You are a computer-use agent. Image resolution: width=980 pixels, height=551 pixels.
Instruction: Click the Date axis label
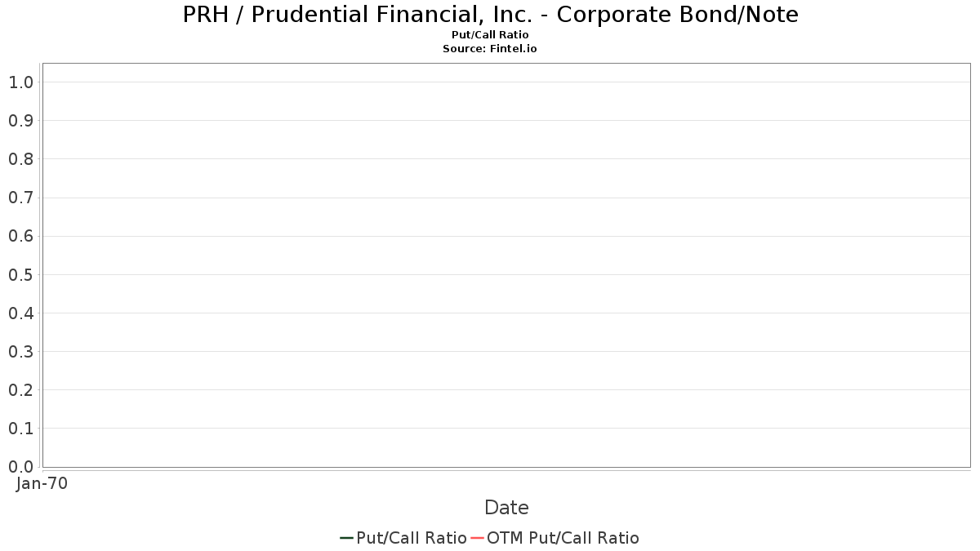coord(506,508)
